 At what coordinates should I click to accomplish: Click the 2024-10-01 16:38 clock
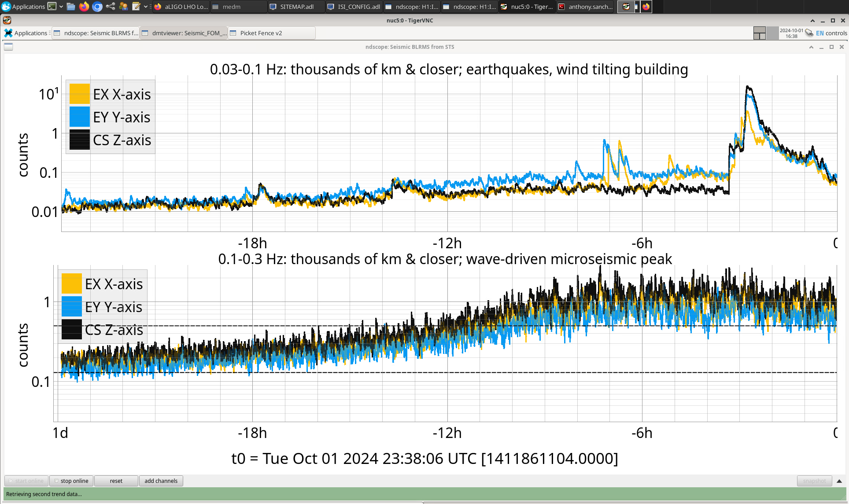(x=791, y=33)
